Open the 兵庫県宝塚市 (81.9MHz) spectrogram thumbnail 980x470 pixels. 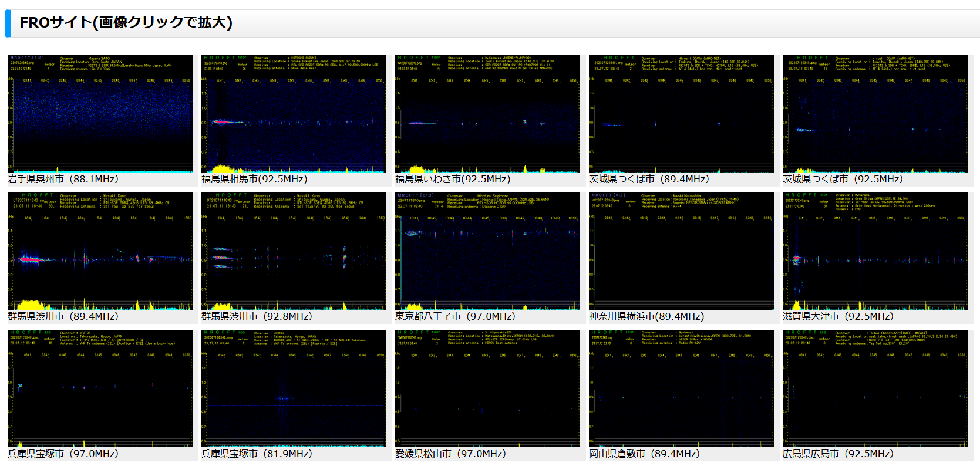pyautogui.click(x=294, y=388)
